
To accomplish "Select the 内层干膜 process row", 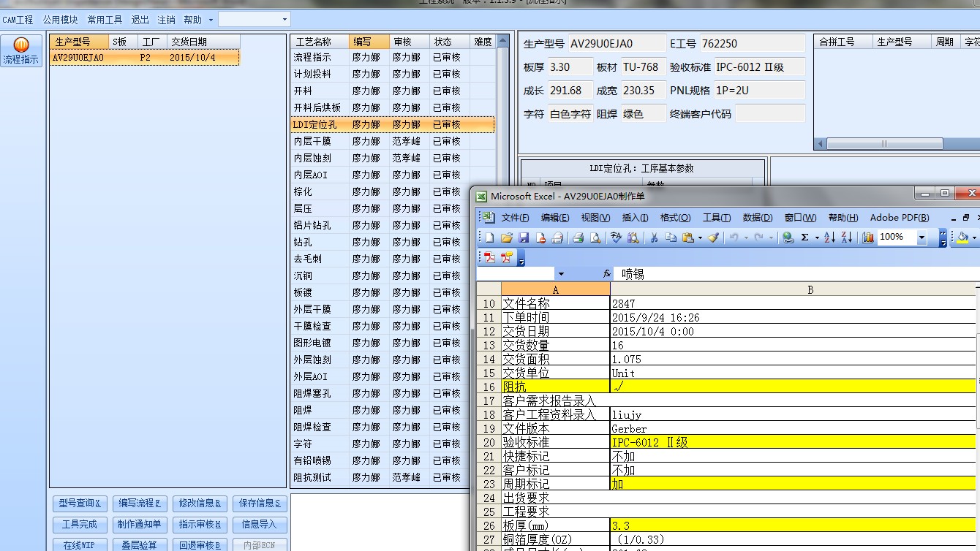I will coord(393,141).
